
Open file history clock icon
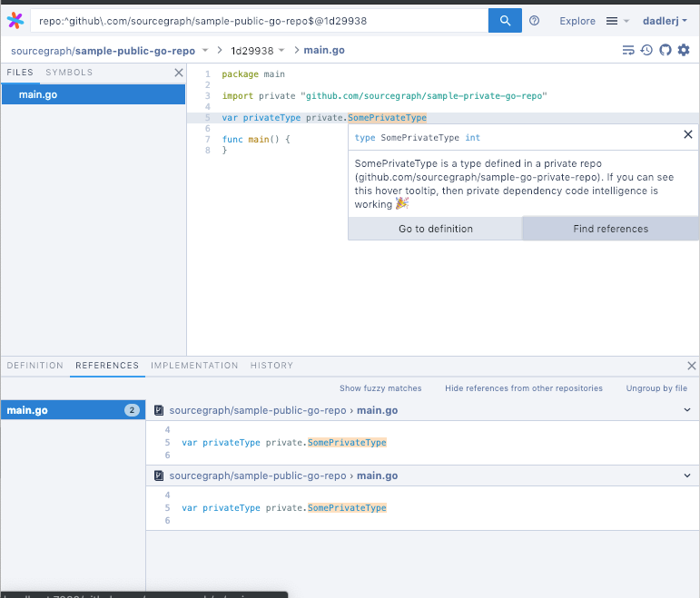pos(646,50)
